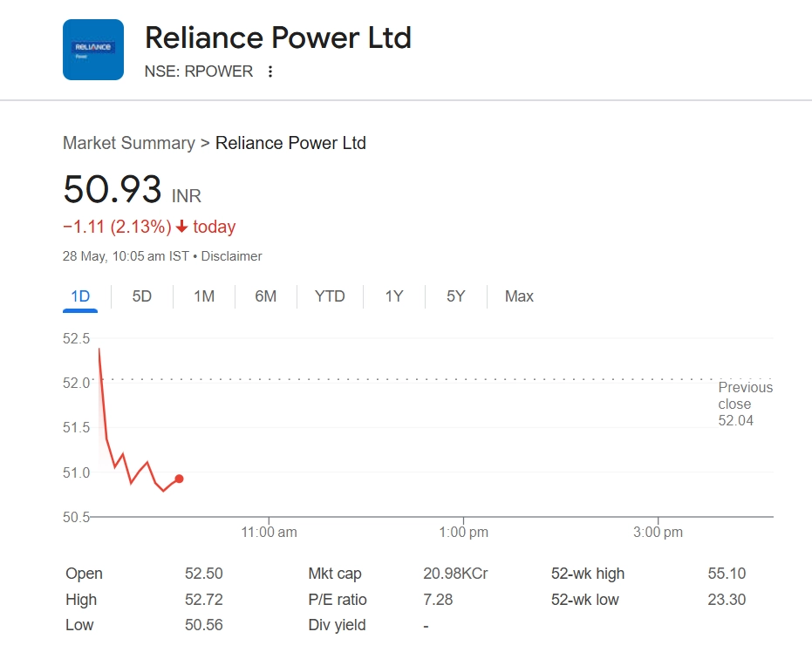Open the three-dot more options menu
The height and width of the screenshot is (659, 812).
270,71
